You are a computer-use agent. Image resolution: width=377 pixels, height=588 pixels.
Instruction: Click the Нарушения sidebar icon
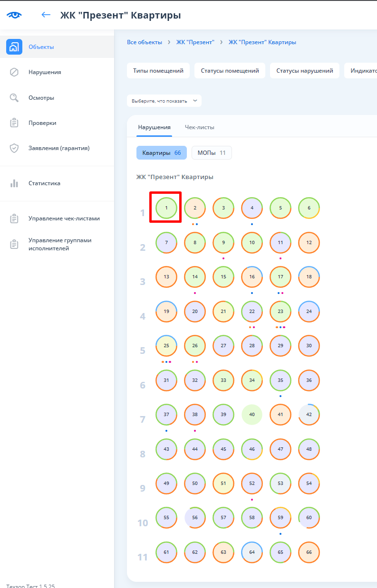[x=14, y=72]
